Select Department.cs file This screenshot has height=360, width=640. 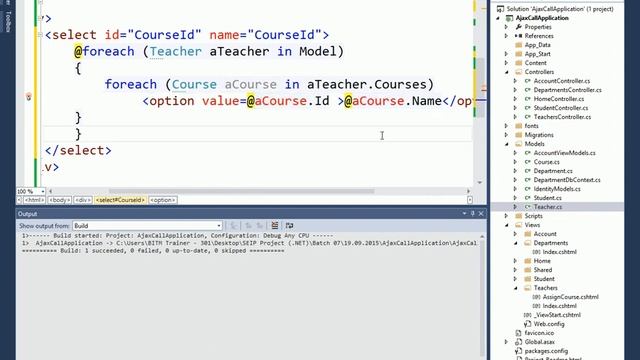553,171
